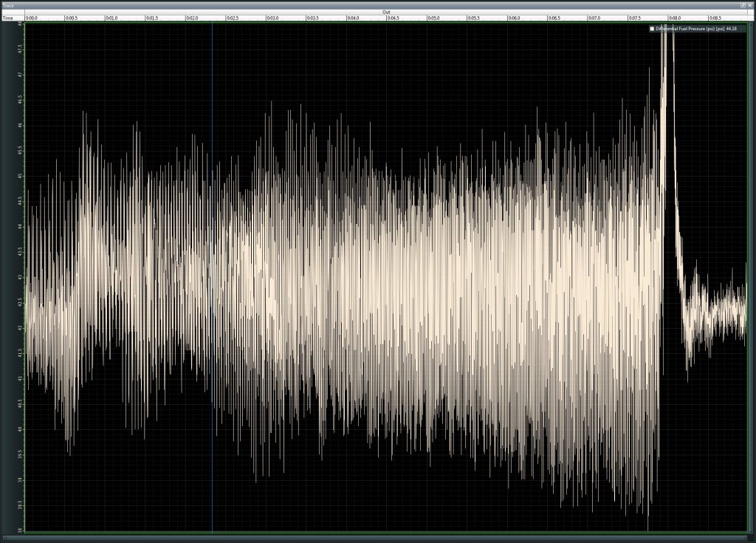Click the Trace panel title
This screenshot has width=756, height=543.
point(8,6)
